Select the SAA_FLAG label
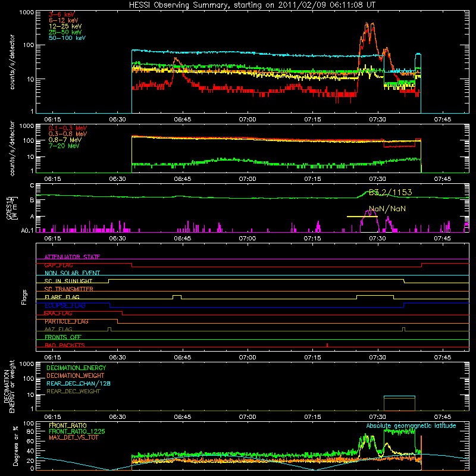The width and height of the screenshot is (476, 476). [58, 314]
